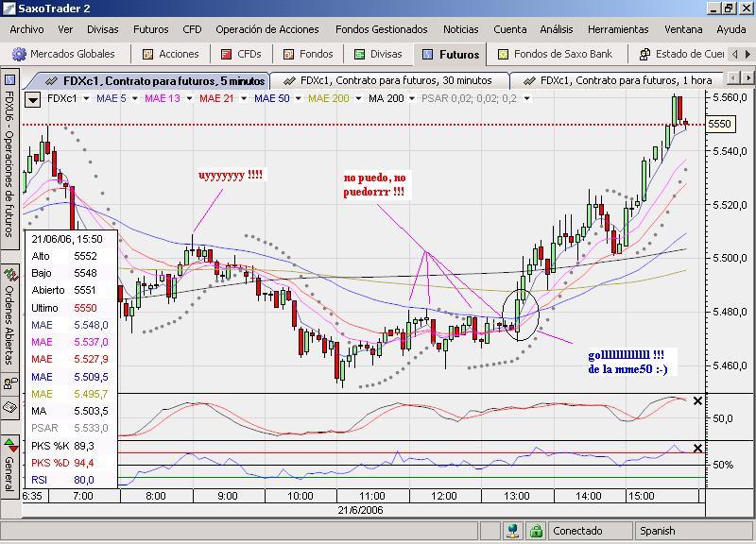Click the Divisas toolbar icon
The height and width of the screenshot is (544, 756).
coord(359,55)
